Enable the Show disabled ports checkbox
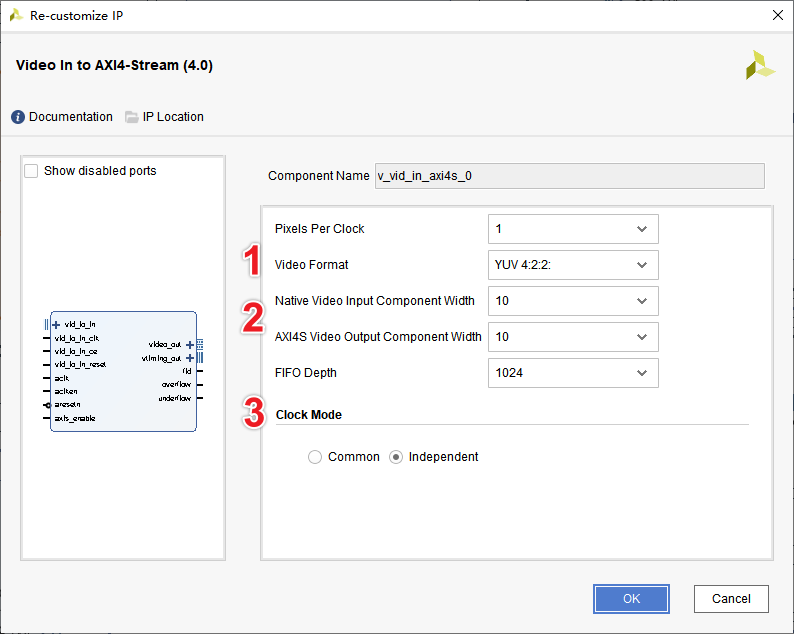This screenshot has width=794, height=634. click(32, 171)
